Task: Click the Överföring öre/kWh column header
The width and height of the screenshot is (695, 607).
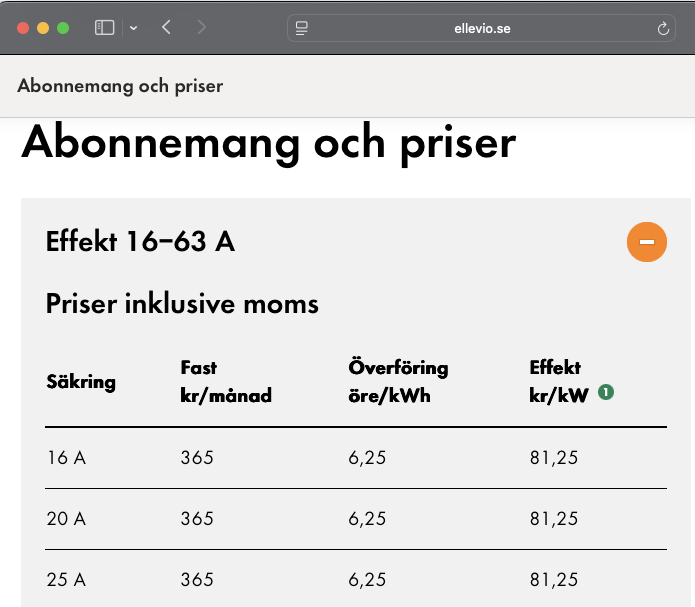Action: pyautogui.click(x=391, y=381)
